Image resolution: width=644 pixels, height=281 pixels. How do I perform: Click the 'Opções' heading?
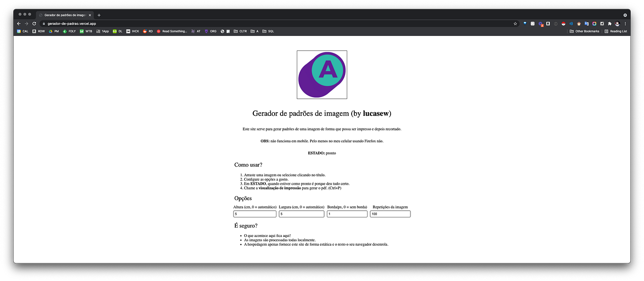click(x=243, y=198)
